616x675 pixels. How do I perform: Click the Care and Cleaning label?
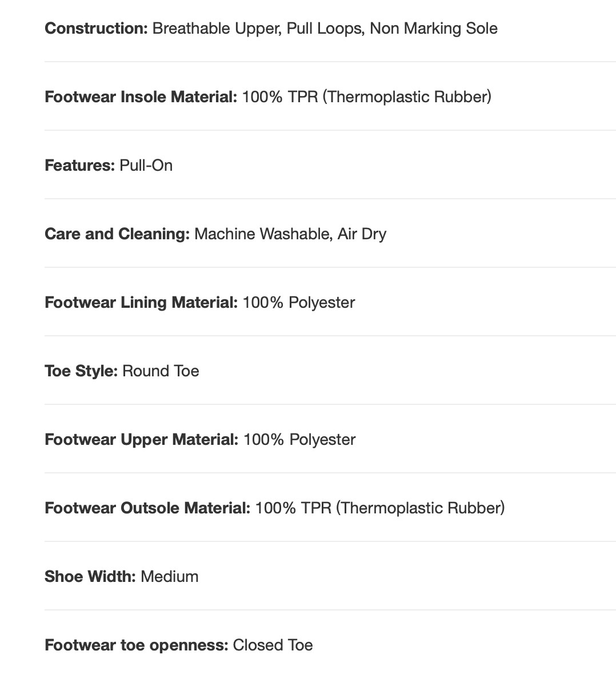(117, 234)
